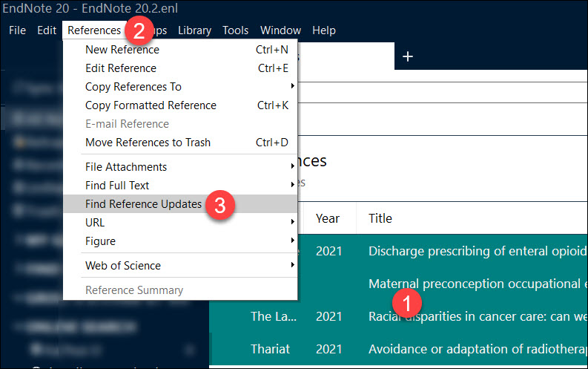Select Move References to Trash
The height and width of the screenshot is (369, 588).
tap(148, 143)
